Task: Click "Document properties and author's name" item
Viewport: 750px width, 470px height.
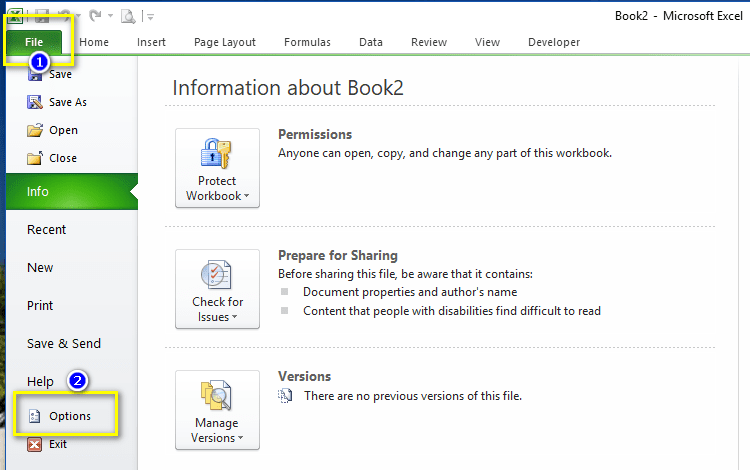Action: 410,292
